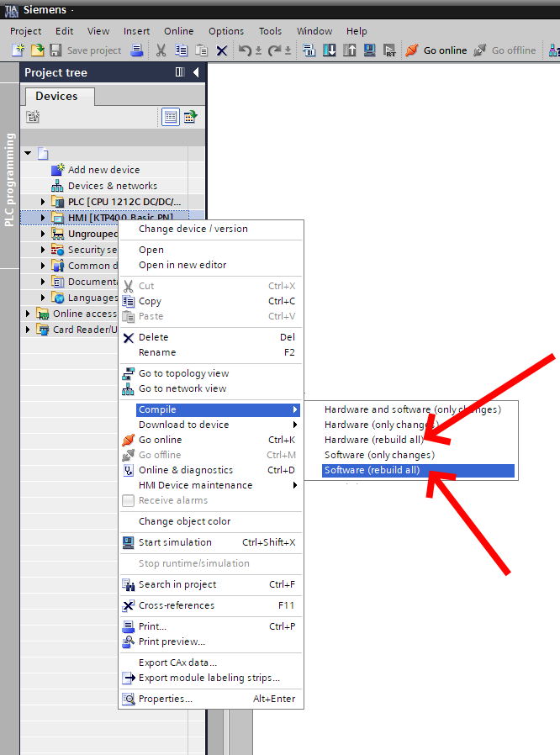Click Go offline in the toolbar
Image resolution: width=560 pixels, height=755 pixels.
(x=505, y=50)
